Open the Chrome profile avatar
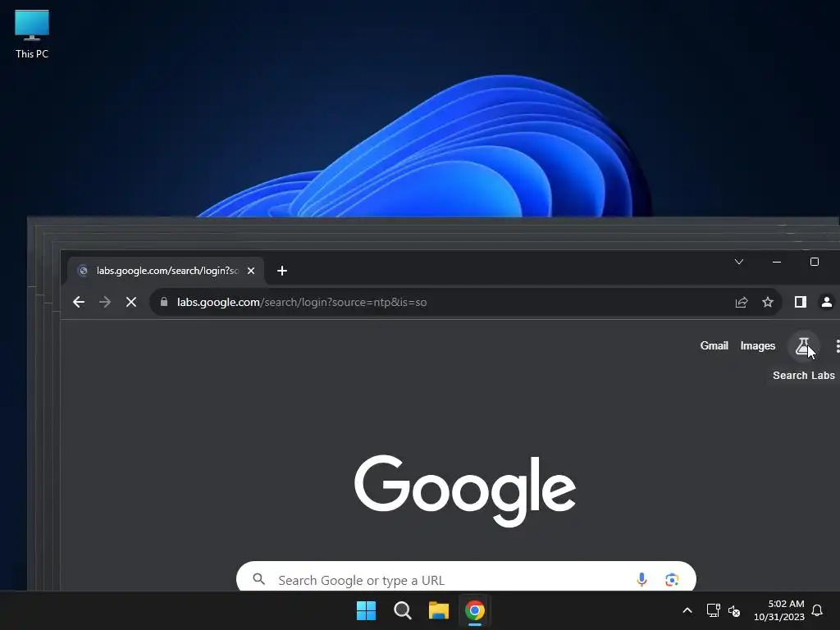 [x=827, y=302]
